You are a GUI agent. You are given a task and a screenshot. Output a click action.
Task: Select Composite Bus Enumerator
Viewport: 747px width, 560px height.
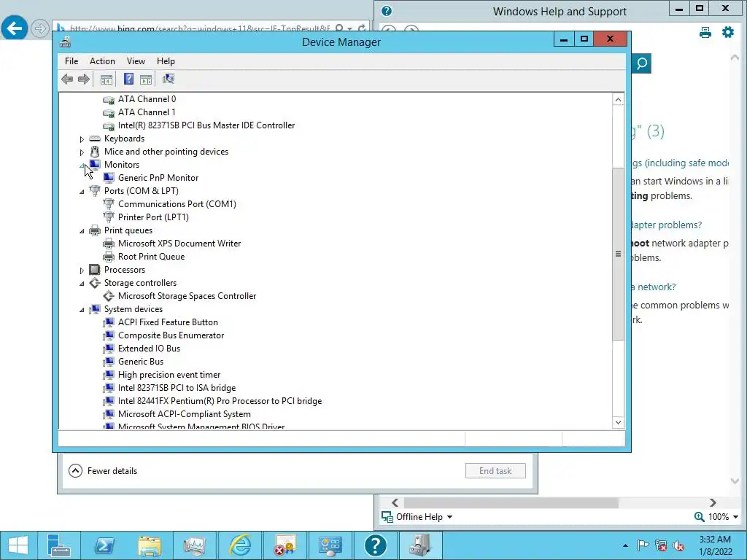[x=171, y=335]
